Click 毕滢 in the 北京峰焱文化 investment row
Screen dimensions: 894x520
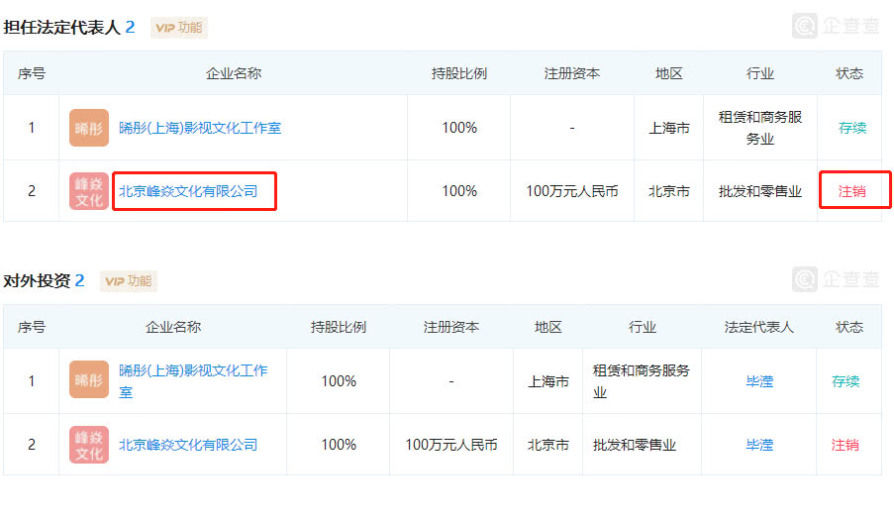pos(759,445)
